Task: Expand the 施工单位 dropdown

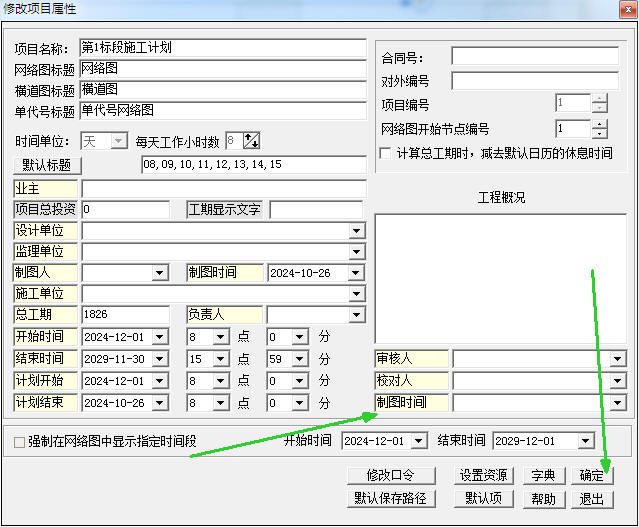Action: (357, 293)
